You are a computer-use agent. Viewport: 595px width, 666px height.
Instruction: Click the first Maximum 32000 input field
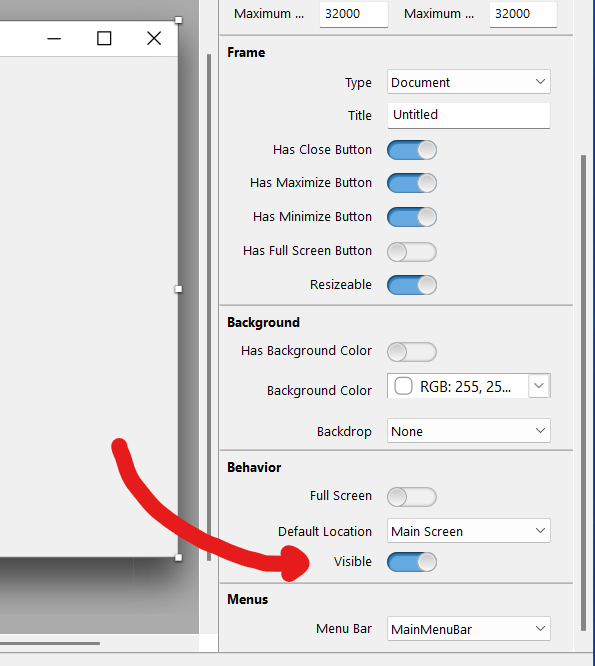click(x=353, y=14)
